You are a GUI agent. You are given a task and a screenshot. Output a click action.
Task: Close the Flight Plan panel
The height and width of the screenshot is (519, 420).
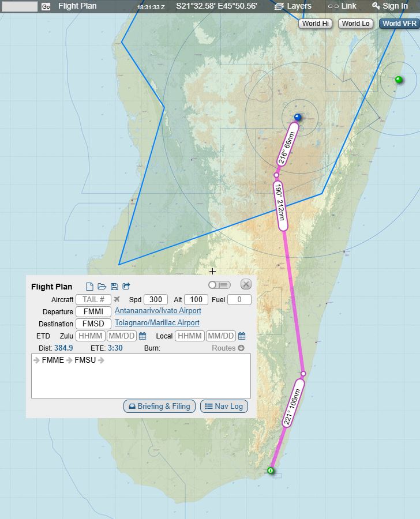coord(246,284)
